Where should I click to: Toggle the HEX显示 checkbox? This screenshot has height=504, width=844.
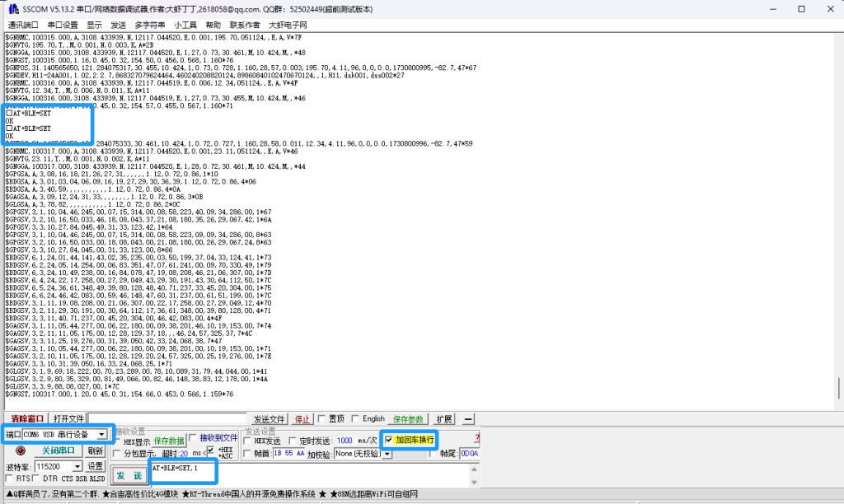pyautogui.click(x=118, y=441)
